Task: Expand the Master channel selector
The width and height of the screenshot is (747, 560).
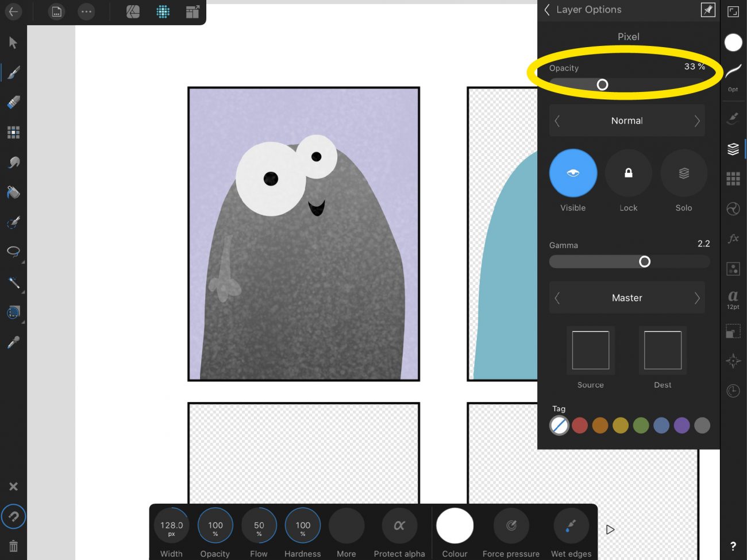Action: click(x=627, y=298)
